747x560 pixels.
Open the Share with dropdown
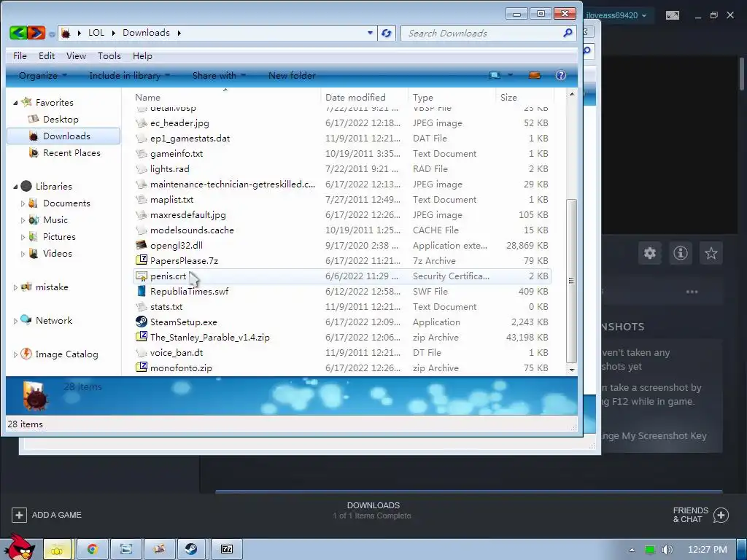219,75
